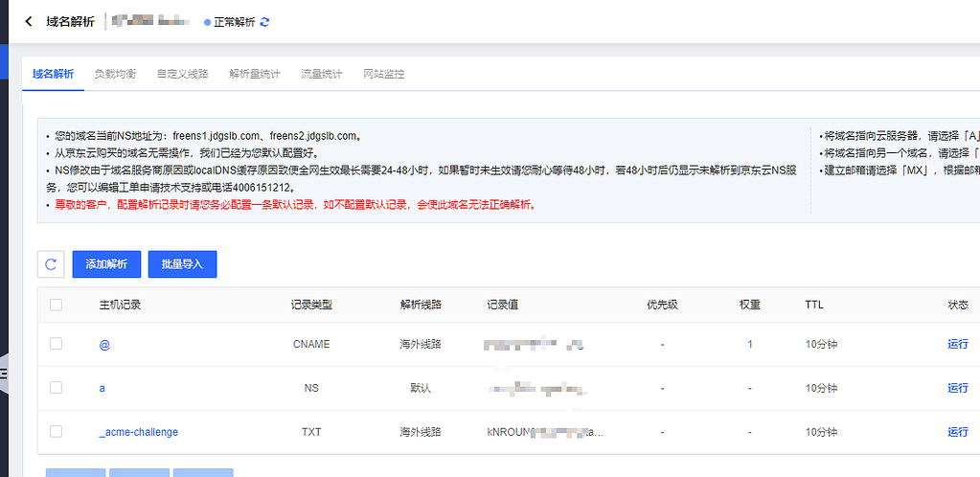Switch to the 负载均衡 tab

click(x=115, y=74)
